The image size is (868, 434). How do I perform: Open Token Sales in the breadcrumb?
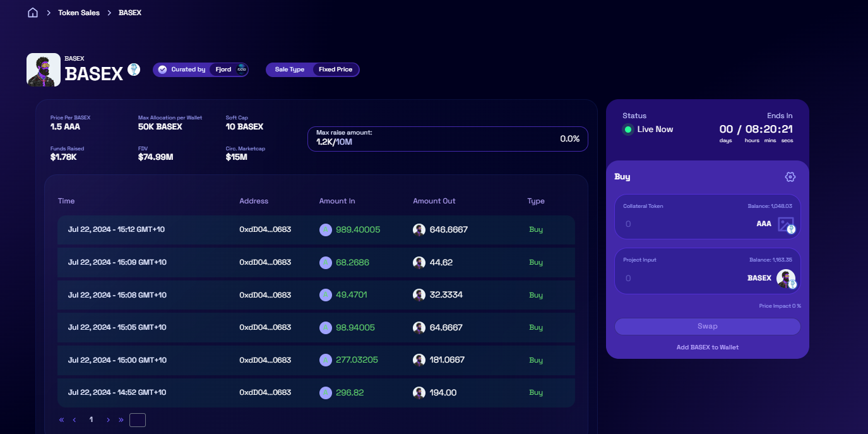(79, 13)
